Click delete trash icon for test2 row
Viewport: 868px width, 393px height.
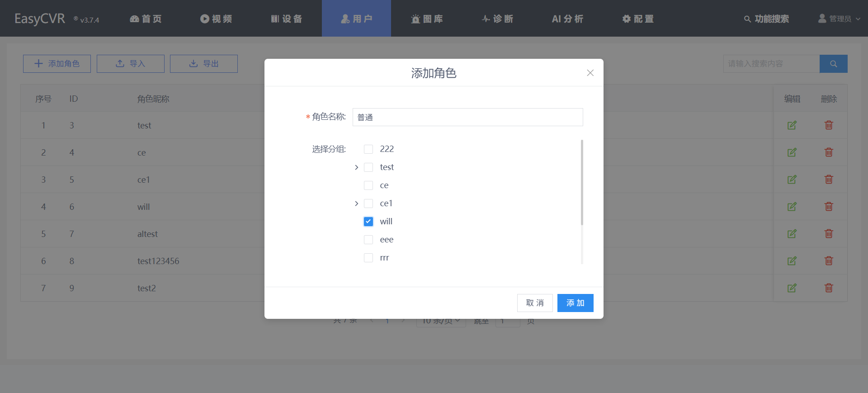(829, 288)
